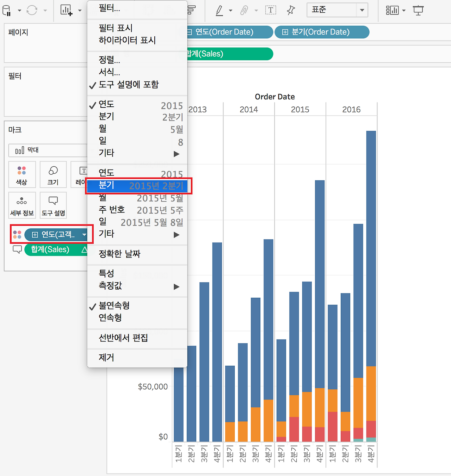Click the new worksheet chart icon
The image size is (451, 476).
pos(66,10)
